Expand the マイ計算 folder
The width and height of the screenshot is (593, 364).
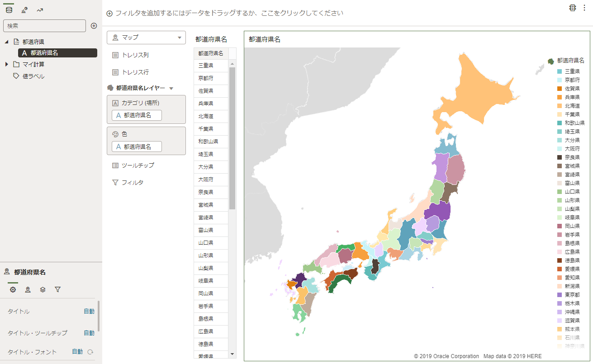[6, 64]
